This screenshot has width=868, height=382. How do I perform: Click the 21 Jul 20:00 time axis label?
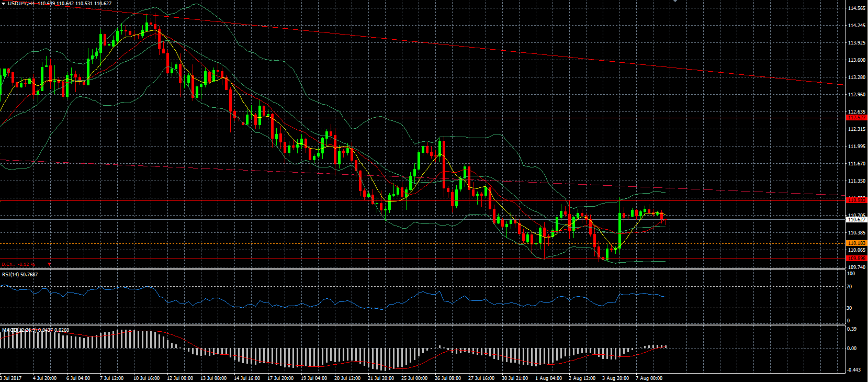pyautogui.click(x=381, y=378)
